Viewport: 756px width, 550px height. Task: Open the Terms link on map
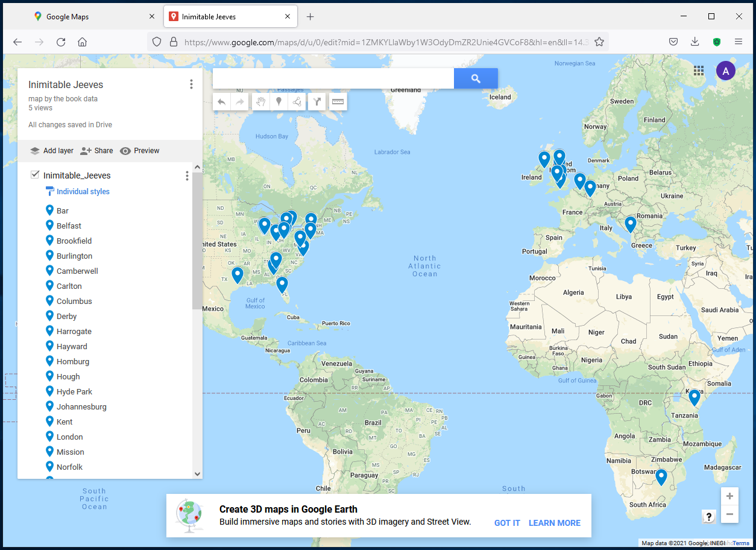[741, 543]
